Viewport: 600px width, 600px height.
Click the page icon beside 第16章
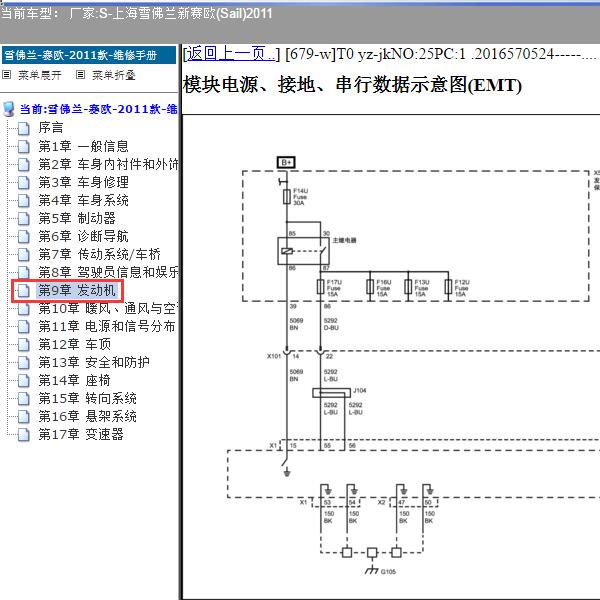[x=23, y=417]
